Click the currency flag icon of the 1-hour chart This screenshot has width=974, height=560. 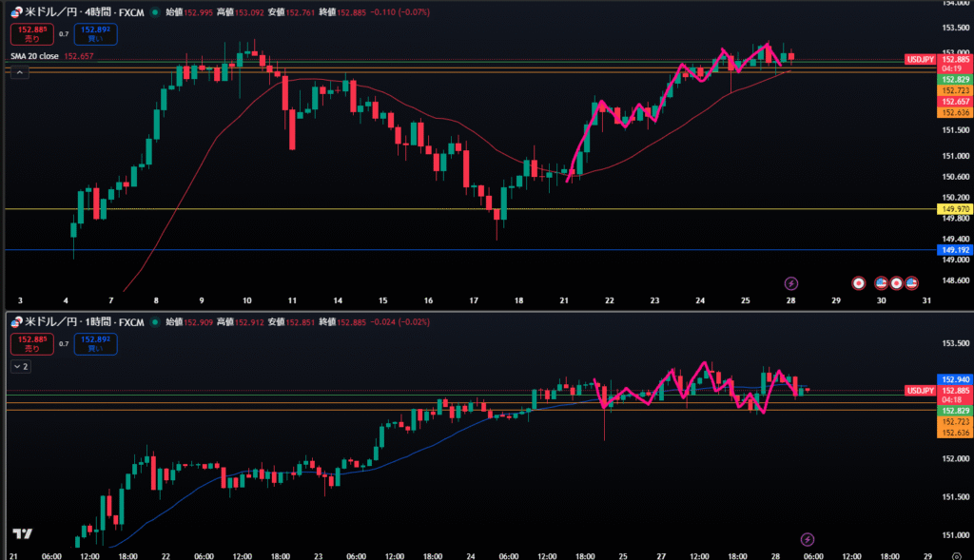point(16,322)
